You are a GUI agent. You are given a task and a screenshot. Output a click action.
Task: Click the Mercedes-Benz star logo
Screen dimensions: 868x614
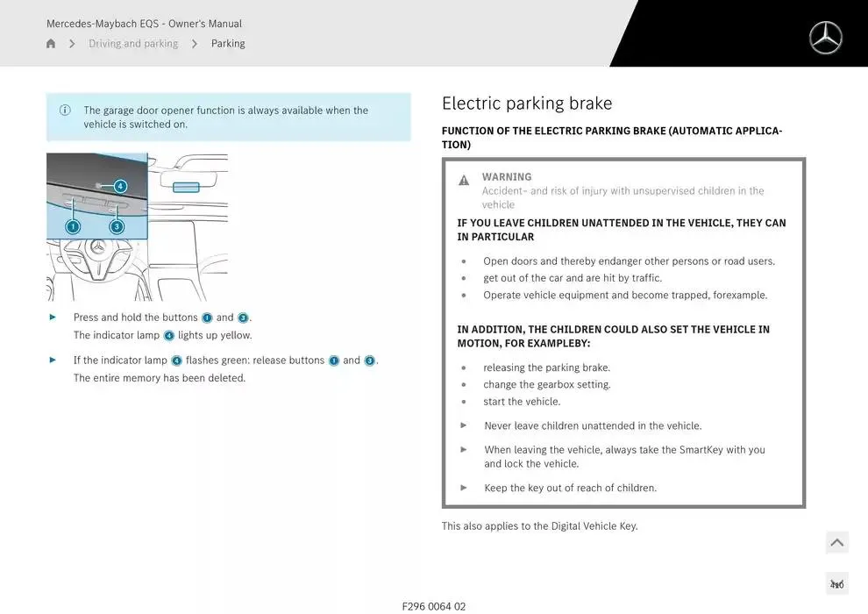(x=825, y=38)
